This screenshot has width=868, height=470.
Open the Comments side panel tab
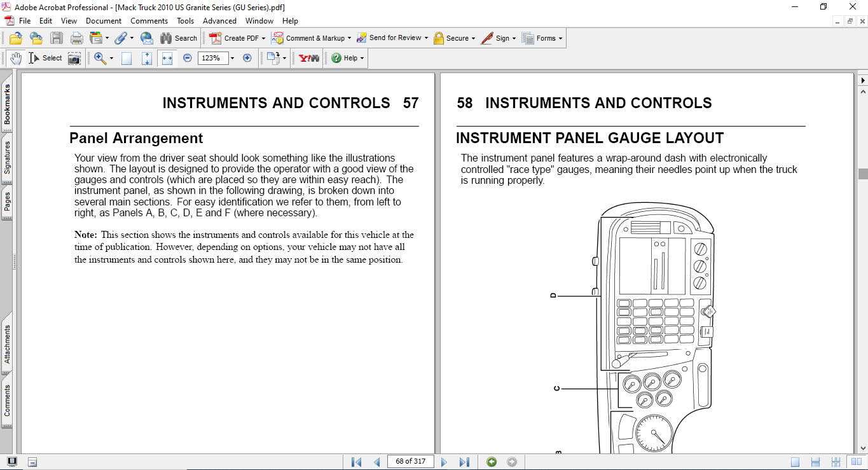tap(7, 400)
